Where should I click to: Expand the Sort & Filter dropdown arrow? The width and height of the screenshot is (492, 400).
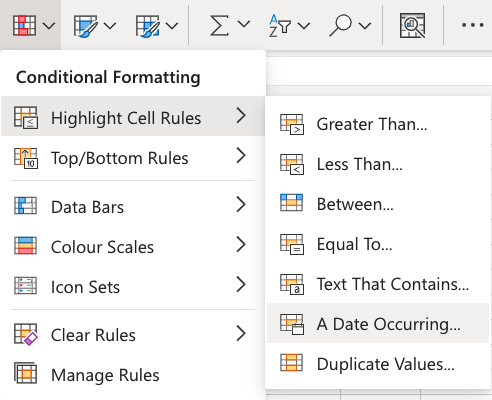(x=304, y=26)
